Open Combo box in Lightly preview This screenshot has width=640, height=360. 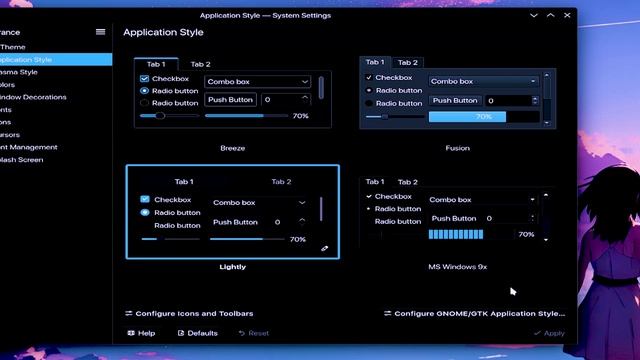tap(260, 202)
